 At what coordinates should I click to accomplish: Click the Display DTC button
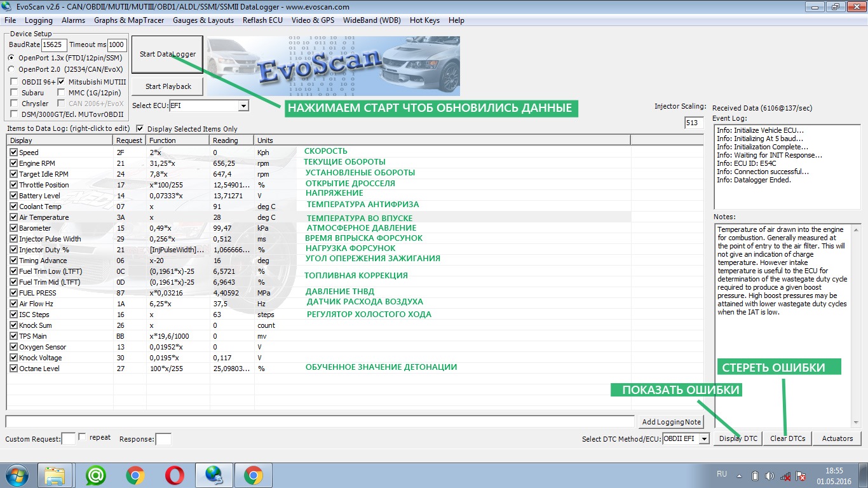point(738,438)
